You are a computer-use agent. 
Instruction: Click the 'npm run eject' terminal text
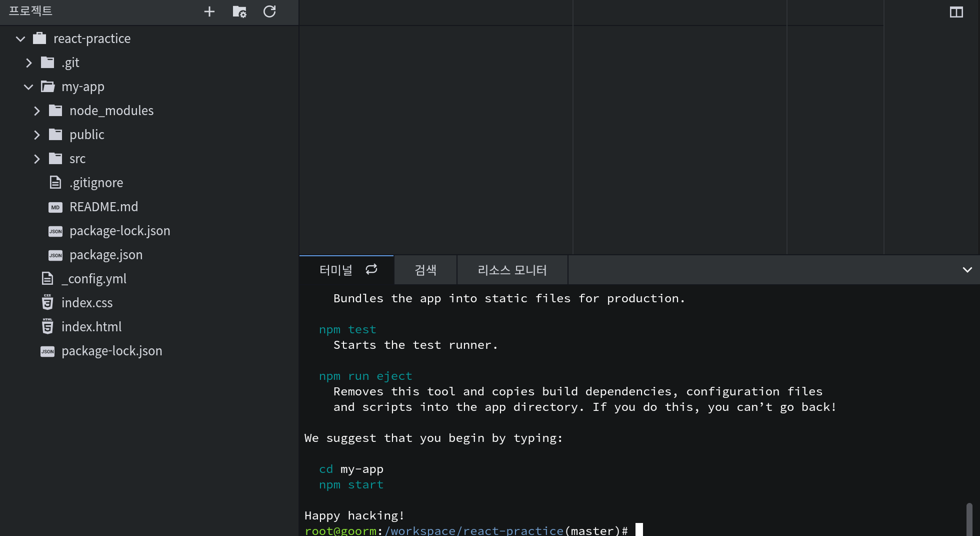tap(365, 376)
